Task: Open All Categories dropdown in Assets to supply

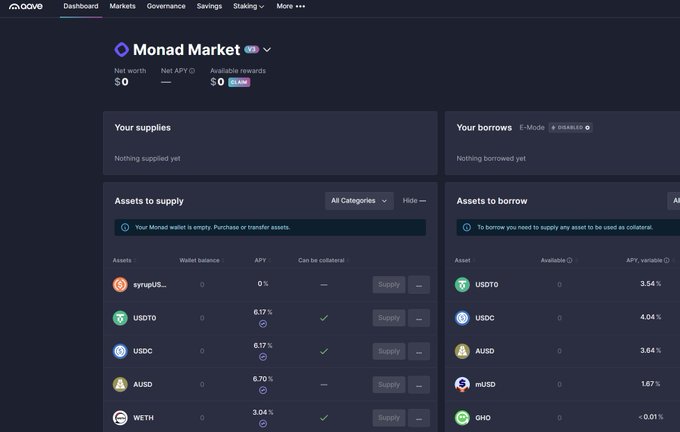Action: click(359, 201)
